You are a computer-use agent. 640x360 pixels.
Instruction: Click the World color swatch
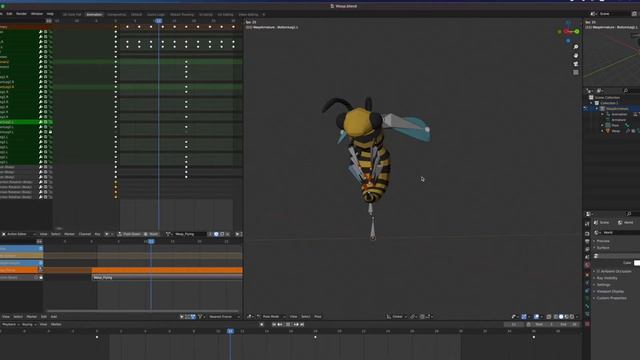[637, 263]
